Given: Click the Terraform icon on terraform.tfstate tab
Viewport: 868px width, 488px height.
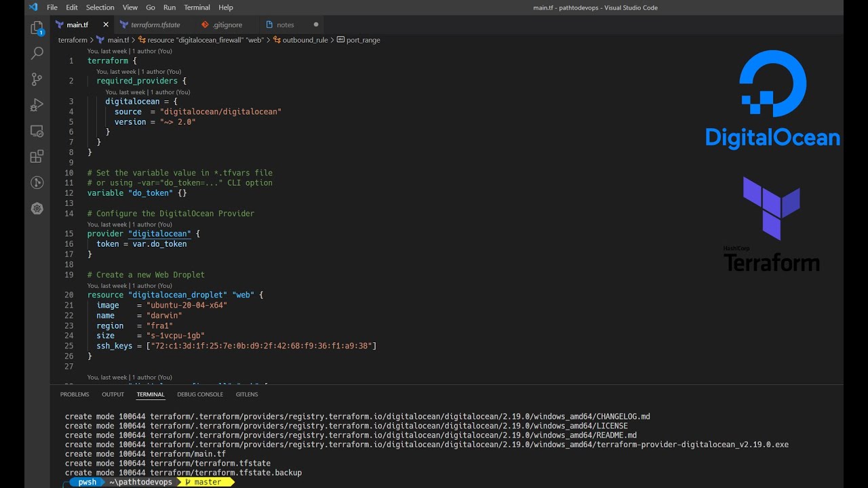Looking at the screenshot, I should click(x=124, y=24).
